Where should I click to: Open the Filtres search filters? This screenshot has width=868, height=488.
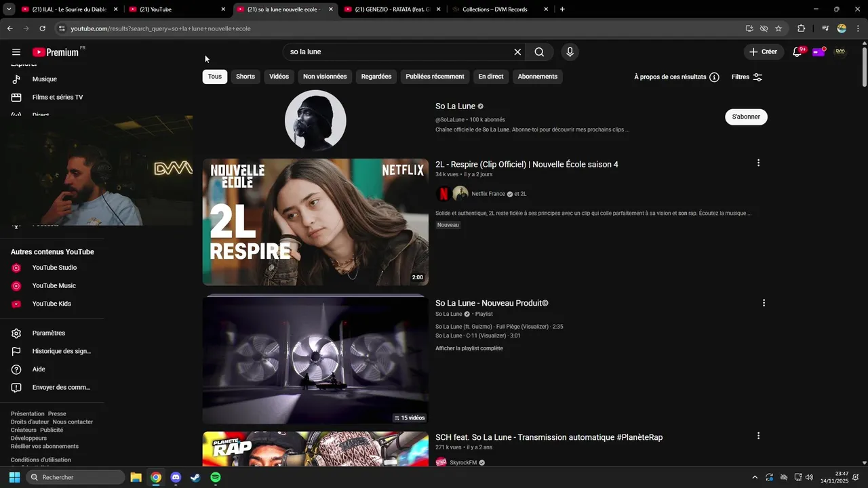[x=747, y=77]
